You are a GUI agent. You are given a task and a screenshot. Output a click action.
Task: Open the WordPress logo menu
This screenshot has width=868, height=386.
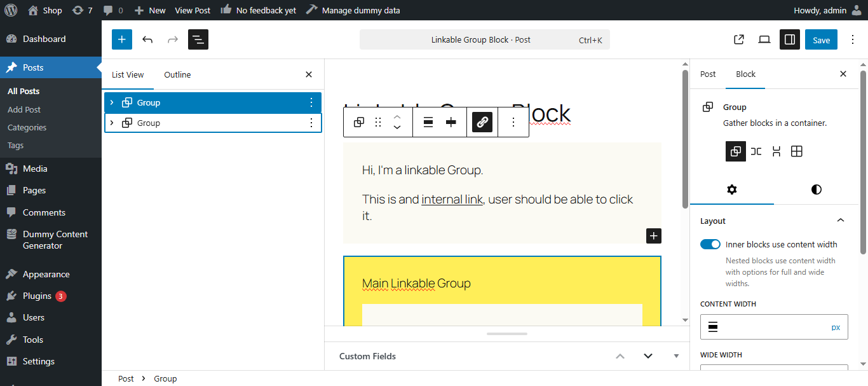pos(10,10)
